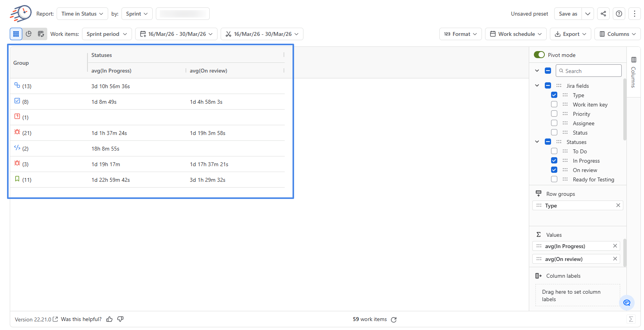644x330 pixels.
Task: Click the thumbs down feedback icon
Action: 120,319
